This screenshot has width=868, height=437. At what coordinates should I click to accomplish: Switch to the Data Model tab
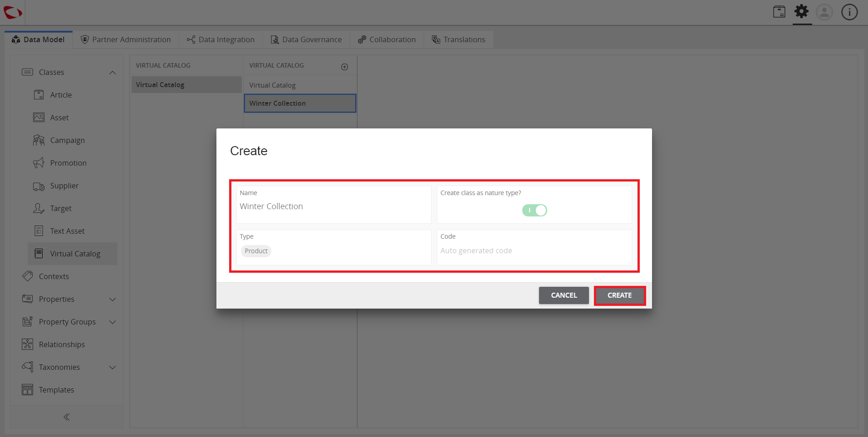point(39,39)
